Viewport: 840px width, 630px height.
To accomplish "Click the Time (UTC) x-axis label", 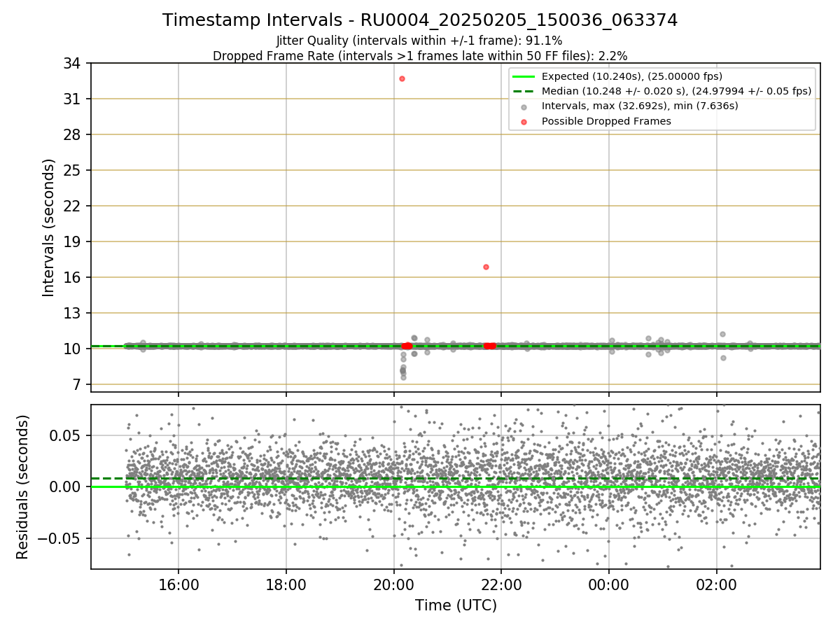I will pyautogui.click(x=456, y=605).
